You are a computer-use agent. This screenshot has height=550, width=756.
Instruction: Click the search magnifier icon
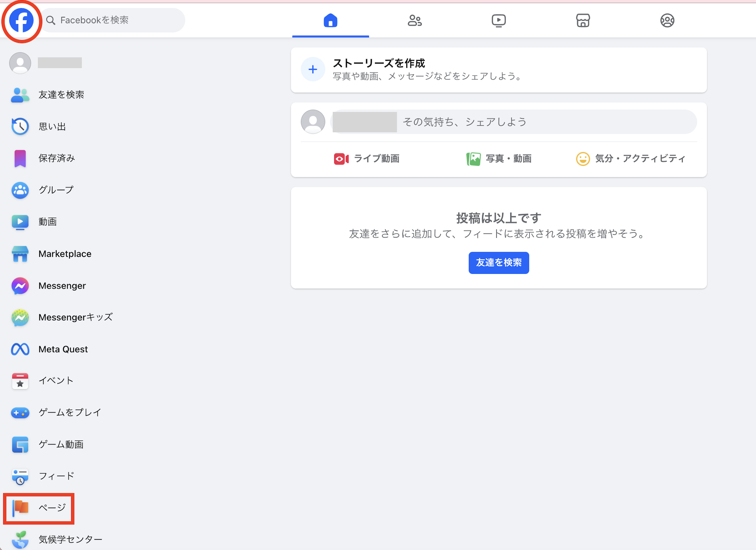51,21
